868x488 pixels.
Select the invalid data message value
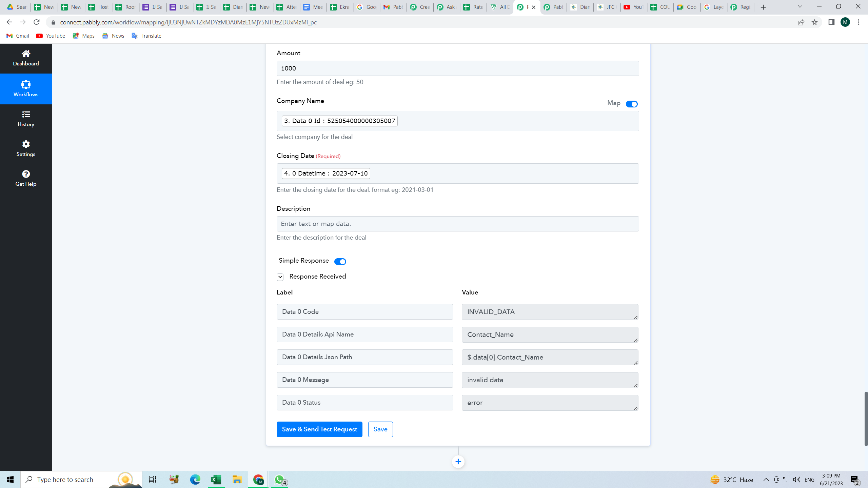click(x=550, y=380)
